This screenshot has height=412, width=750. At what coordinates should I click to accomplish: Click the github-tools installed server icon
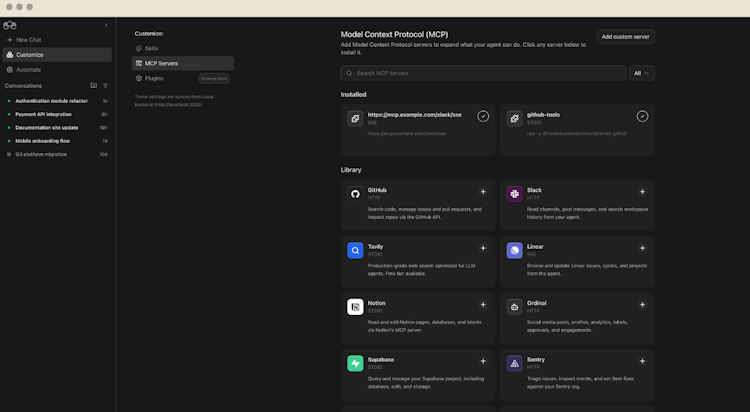[x=514, y=118]
